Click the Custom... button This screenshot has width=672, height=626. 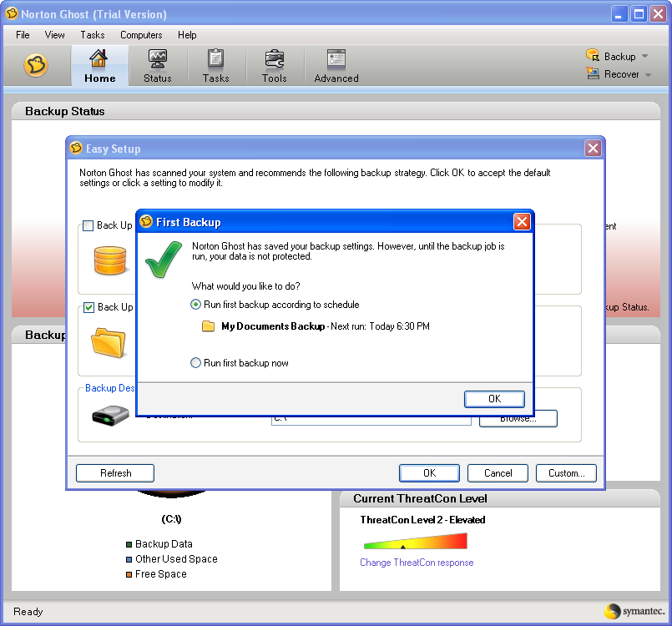tap(566, 473)
